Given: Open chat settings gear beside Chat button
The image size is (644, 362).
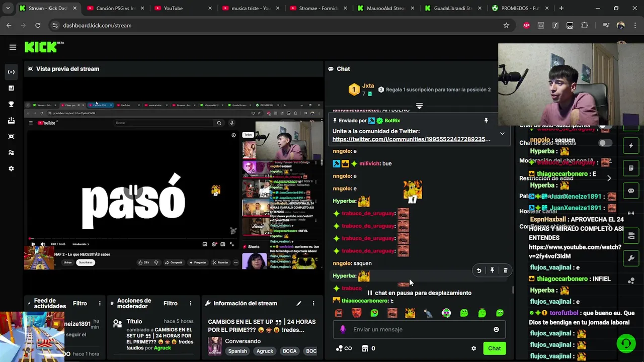Looking at the screenshot, I should (473, 348).
